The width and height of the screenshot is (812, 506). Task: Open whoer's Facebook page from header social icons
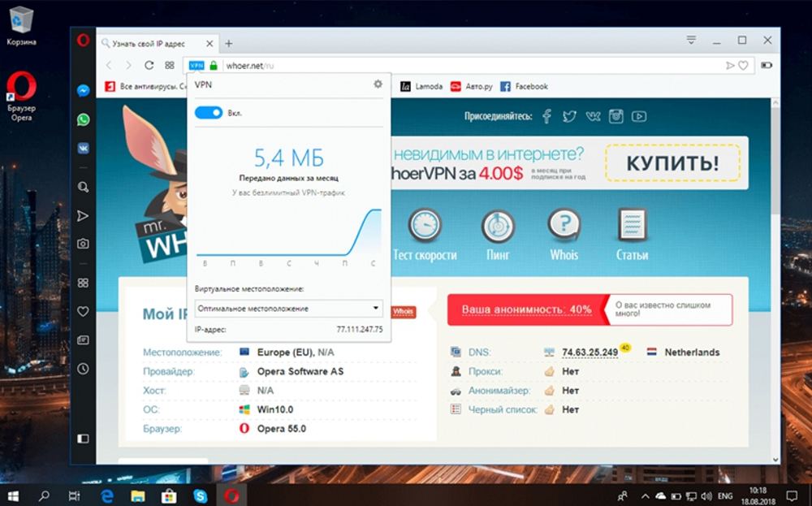pyautogui.click(x=546, y=116)
